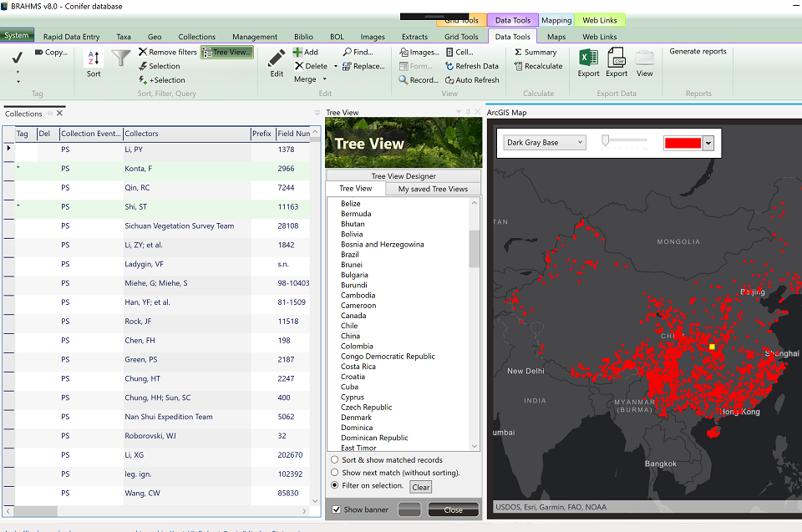Click the country list vertical scrollbar
The image size is (802, 532).
click(475, 249)
